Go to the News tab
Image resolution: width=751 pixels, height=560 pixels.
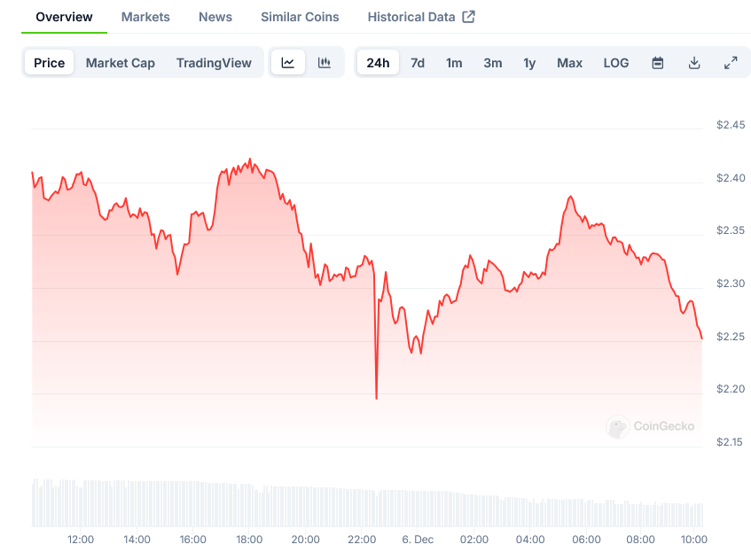coord(215,17)
